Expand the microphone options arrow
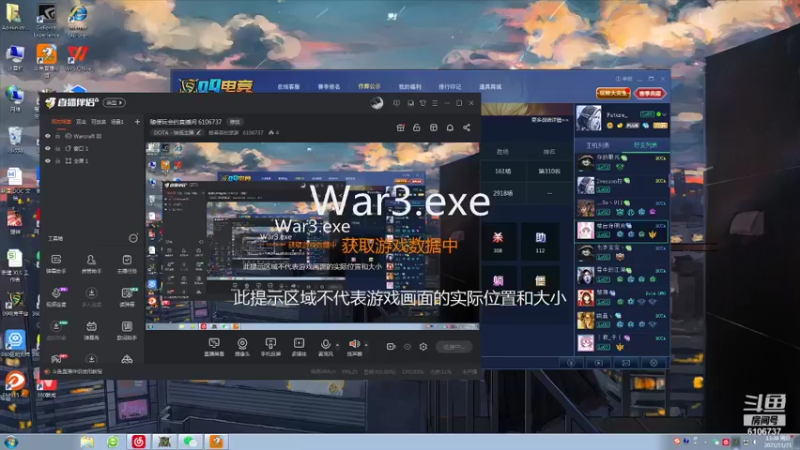Image resolution: width=800 pixels, height=450 pixels. pyautogui.click(x=337, y=345)
